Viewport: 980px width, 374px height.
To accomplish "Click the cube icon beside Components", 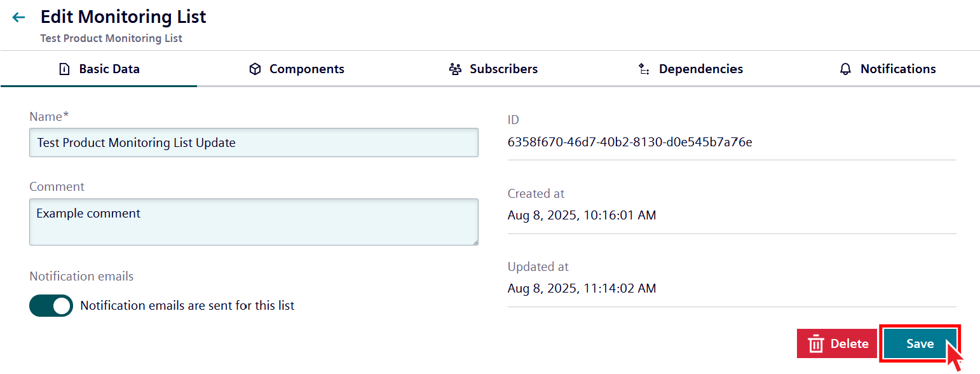I will click(255, 69).
